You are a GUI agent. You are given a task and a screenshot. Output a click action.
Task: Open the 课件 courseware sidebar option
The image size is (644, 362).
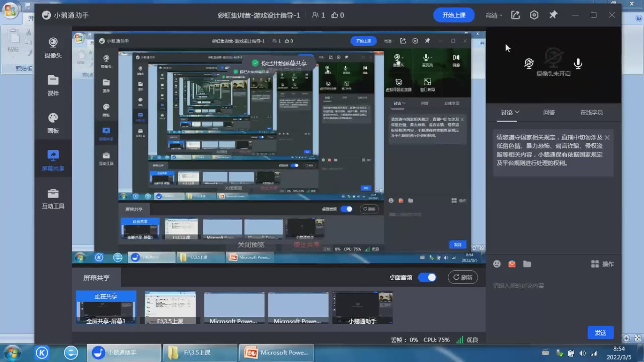click(53, 85)
